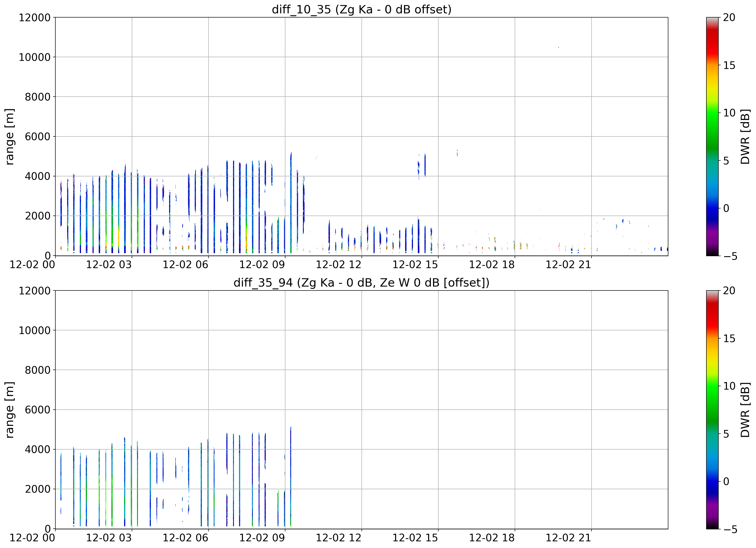756x548 pixels.
Task: Select the "10000" range tick of diff_35_94 plot
Action: (x=34, y=330)
